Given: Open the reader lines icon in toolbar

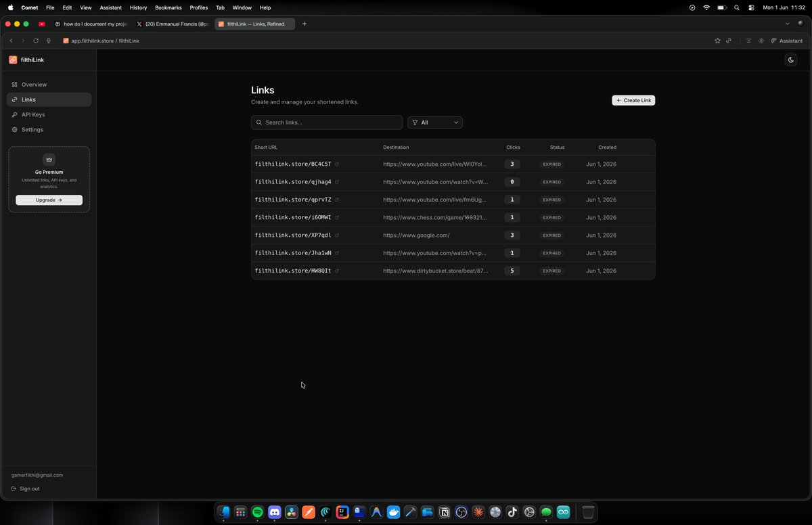Looking at the screenshot, I should point(748,41).
